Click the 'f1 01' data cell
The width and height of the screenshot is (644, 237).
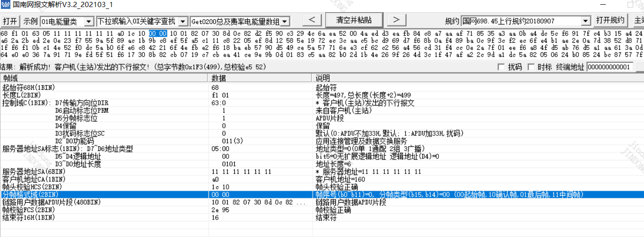coord(220,95)
